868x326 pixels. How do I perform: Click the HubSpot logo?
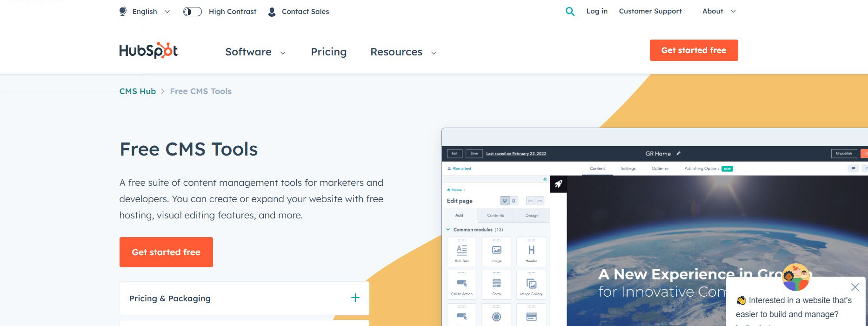coord(148,50)
